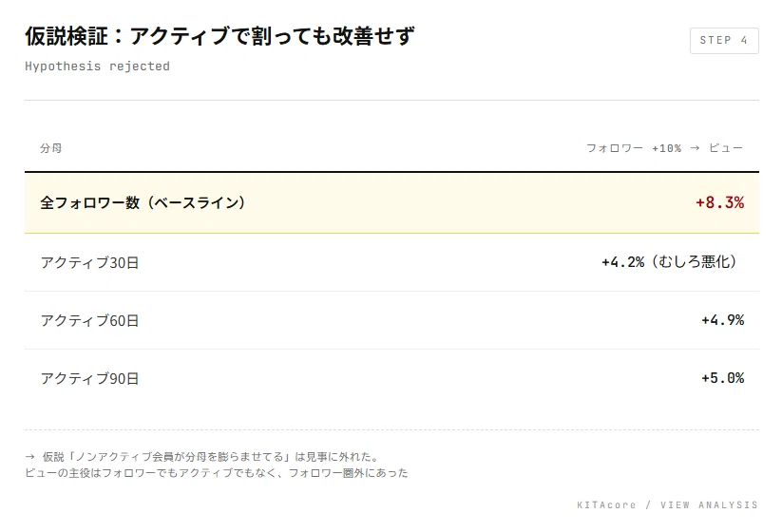Click the 分母 column header
Screen dimensions: 782x532
[51, 148]
